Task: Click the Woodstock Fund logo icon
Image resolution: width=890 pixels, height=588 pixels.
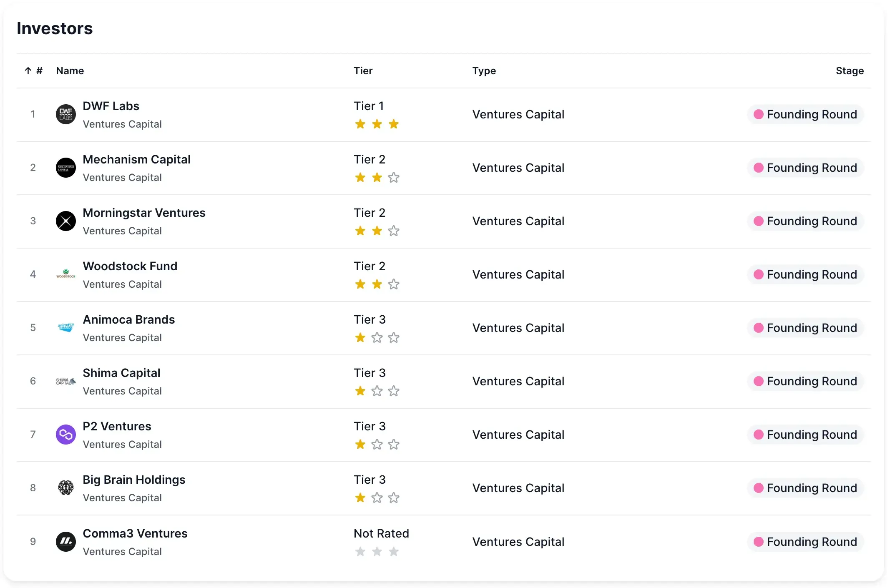Action: [x=66, y=274]
